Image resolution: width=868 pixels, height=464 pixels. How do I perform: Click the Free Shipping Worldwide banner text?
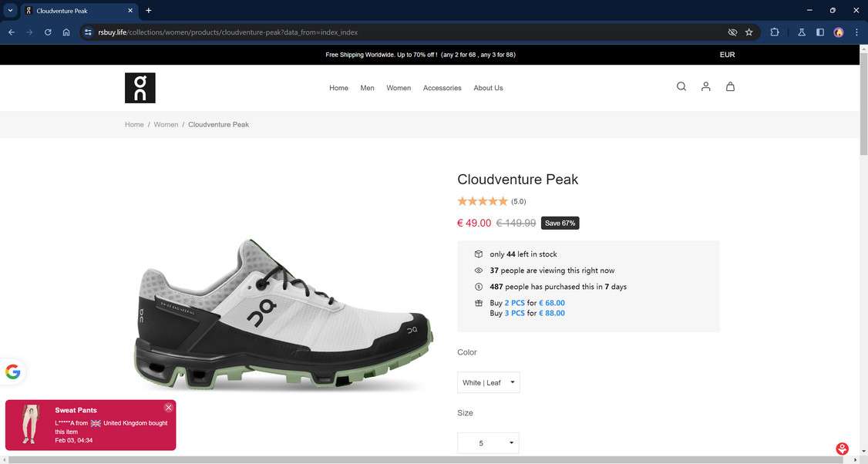pos(420,55)
